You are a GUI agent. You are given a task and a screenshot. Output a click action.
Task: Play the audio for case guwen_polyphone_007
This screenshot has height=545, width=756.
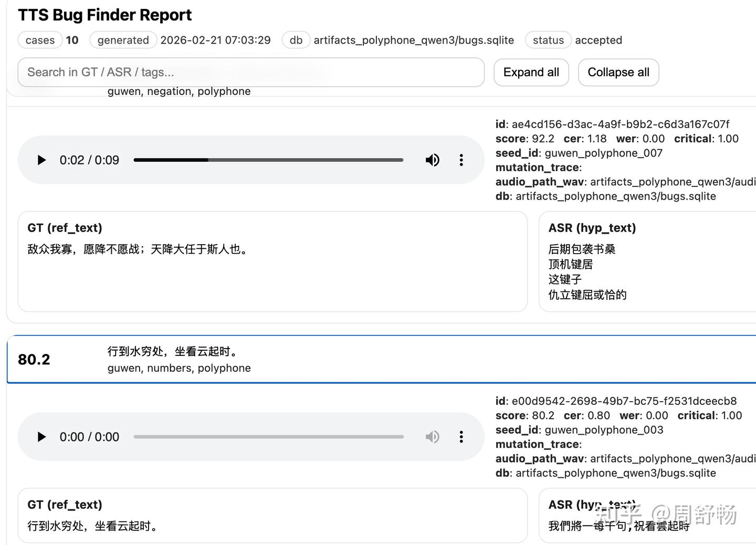coord(41,160)
